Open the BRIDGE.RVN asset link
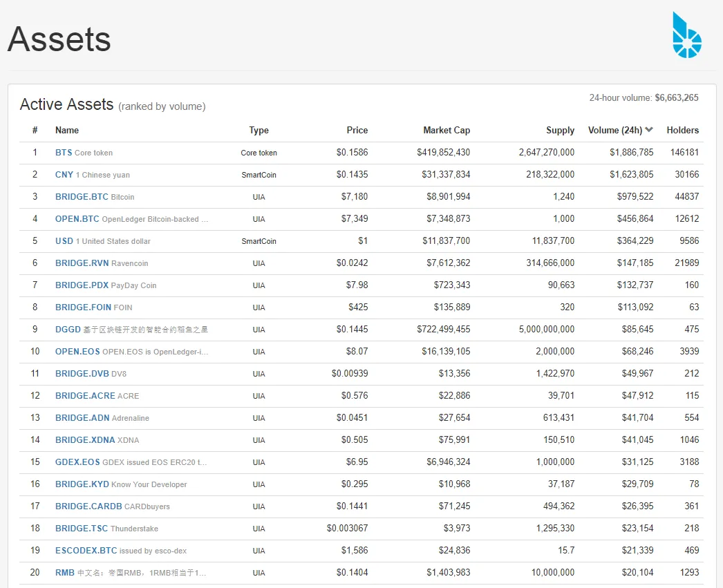723x588 pixels. [82, 263]
